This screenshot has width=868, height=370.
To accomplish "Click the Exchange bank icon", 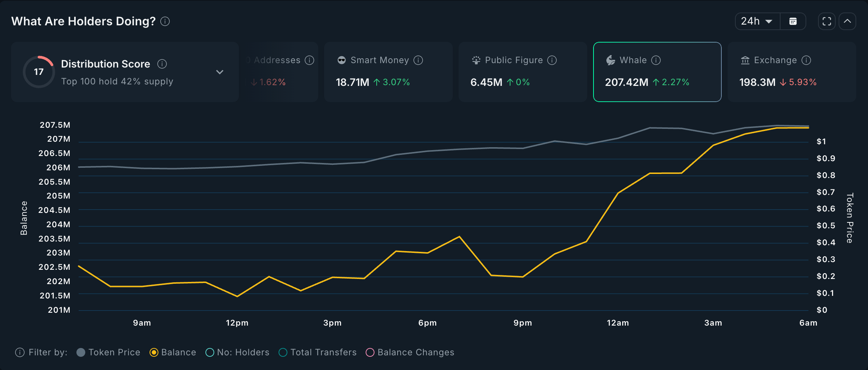I will [x=745, y=60].
